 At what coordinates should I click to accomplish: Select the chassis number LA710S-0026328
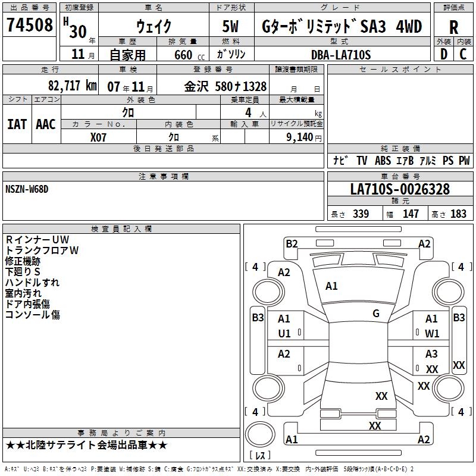(400, 190)
